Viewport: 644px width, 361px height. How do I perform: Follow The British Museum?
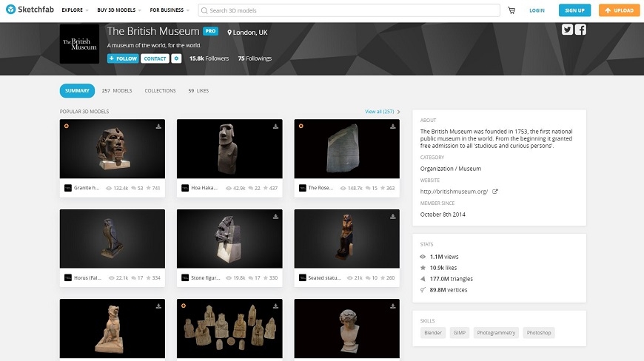123,58
